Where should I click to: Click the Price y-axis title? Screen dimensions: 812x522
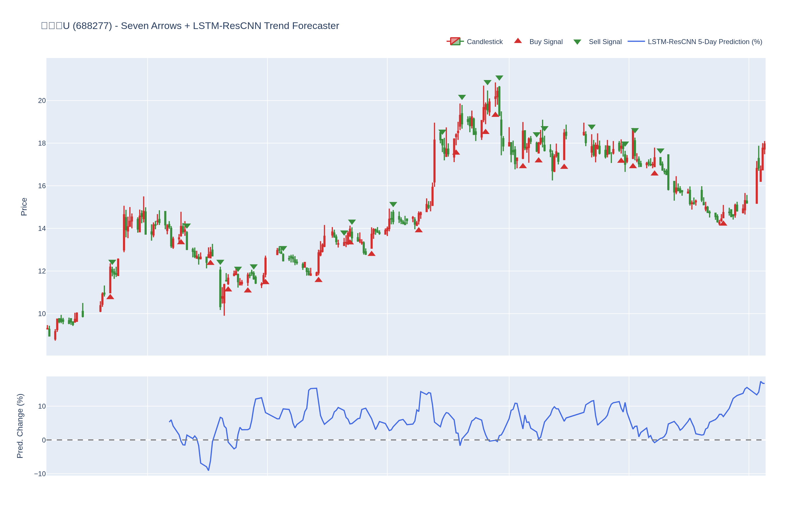click(24, 206)
